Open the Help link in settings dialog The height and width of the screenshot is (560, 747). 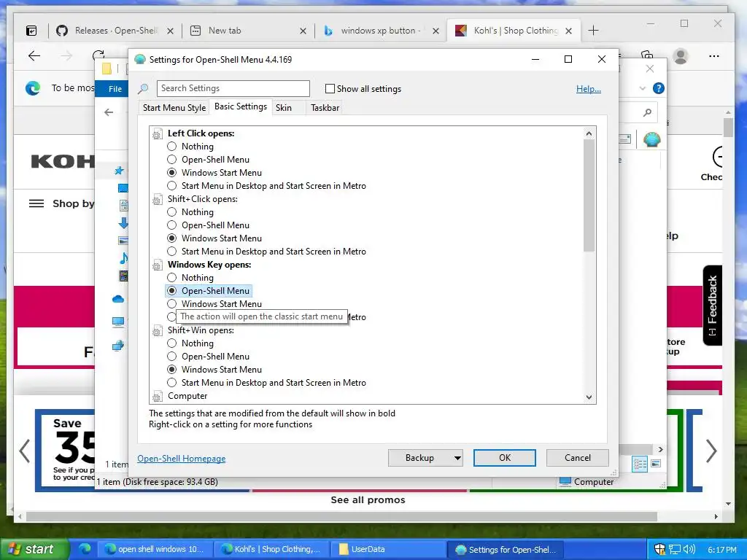(589, 88)
